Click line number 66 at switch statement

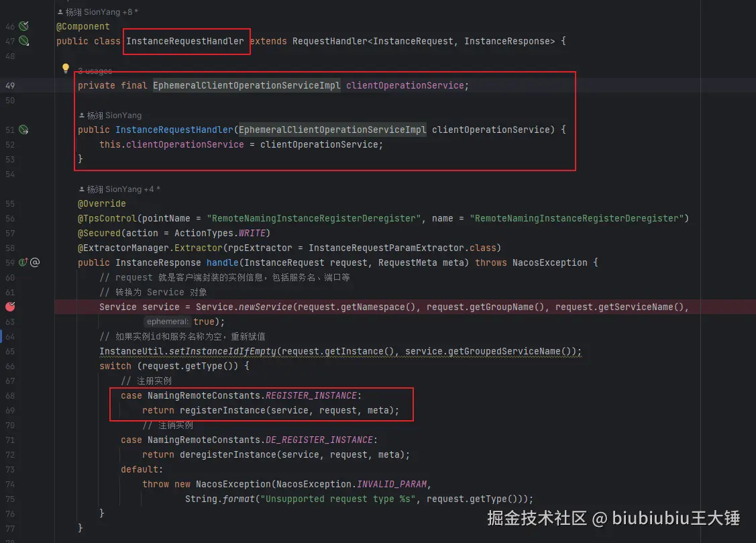point(10,366)
